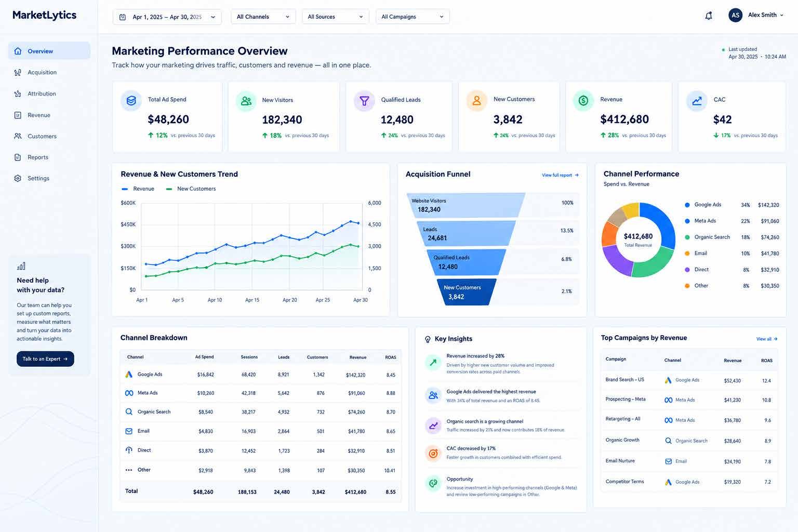The height and width of the screenshot is (532, 798).
Task: Click Email envelope icon in Channel Breakdown
Action: coord(129,431)
